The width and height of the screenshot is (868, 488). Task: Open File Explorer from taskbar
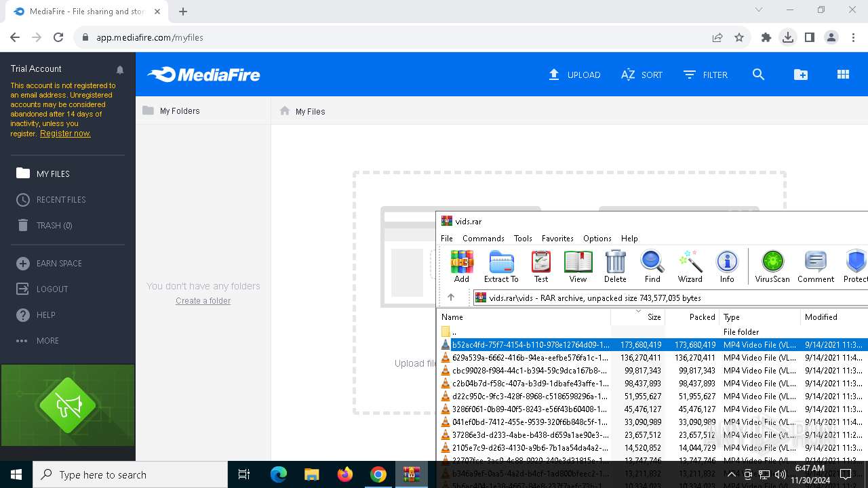coord(312,474)
